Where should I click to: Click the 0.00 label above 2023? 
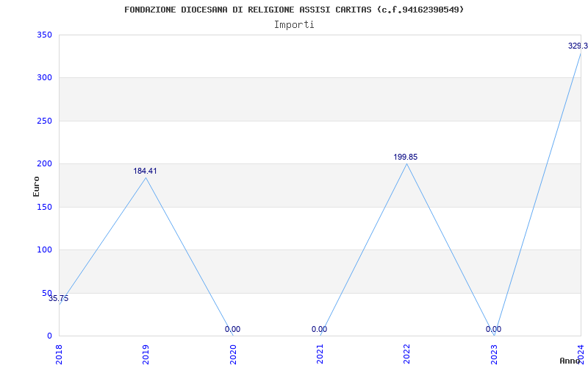tap(493, 329)
